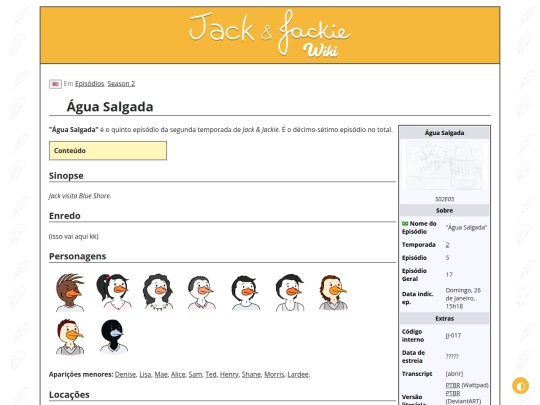This screenshot has width=540, height=405.
Task: Open Sam character link
Action: (x=195, y=374)
